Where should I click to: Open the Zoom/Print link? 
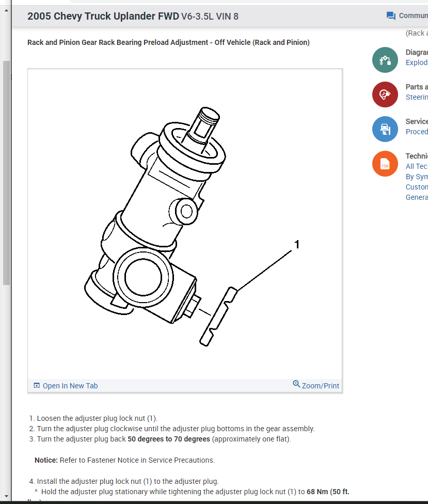pyautogui.click(x=321, y=386)
